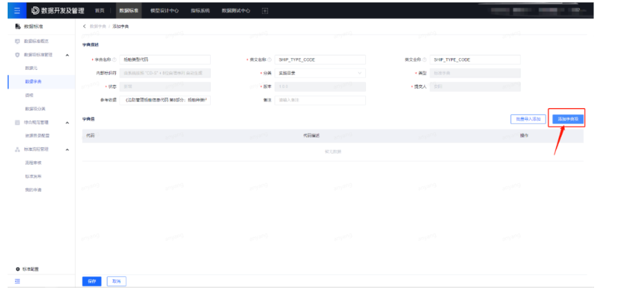Viewport: 644px width, 291px height.
Task: Click the plus icon after 数据测试中心 tab
Action: tap(265, 11)
